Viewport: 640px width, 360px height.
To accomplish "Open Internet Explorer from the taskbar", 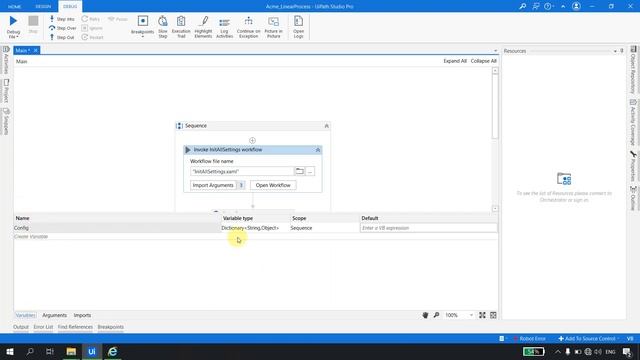I will tap(113, 352).
